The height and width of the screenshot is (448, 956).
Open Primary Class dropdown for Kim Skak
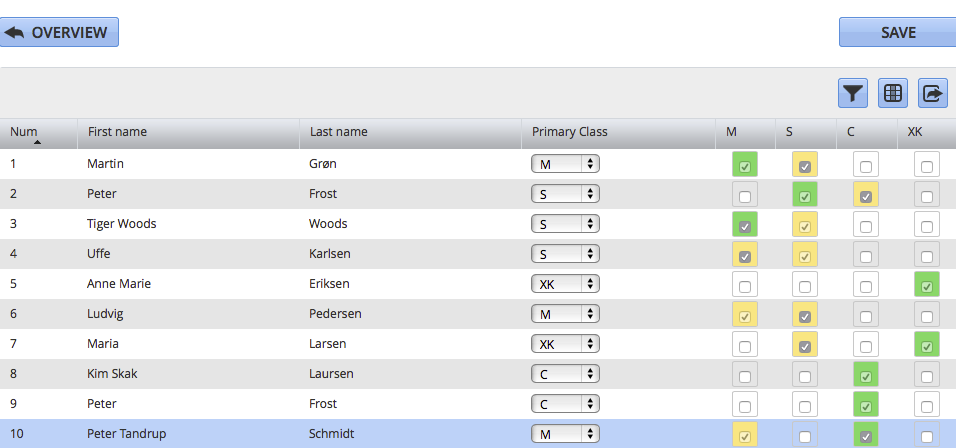pyautogui.click(x=565, y=374)
